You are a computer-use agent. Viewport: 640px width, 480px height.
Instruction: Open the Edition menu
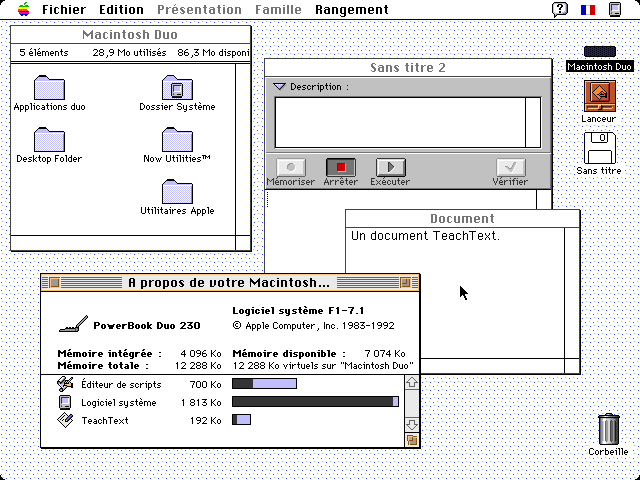click(x=121, y=9)
